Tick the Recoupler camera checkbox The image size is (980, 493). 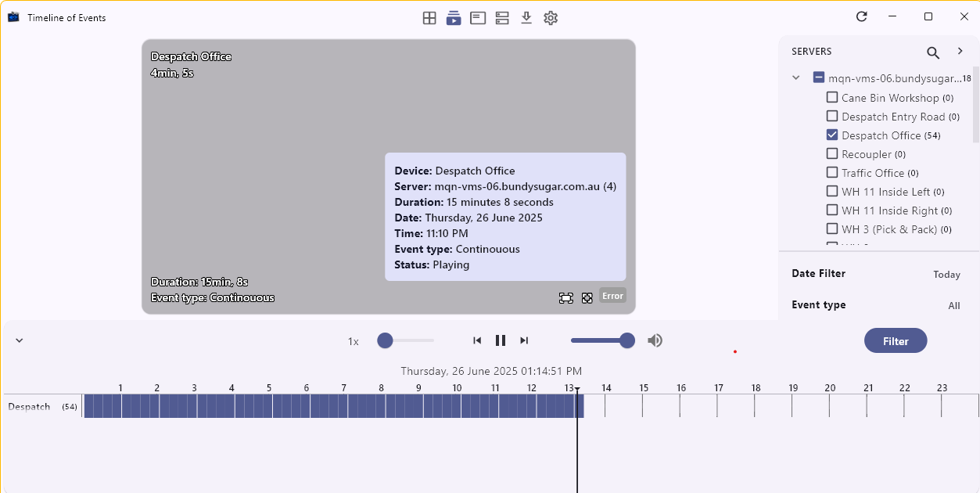[832, 154]
